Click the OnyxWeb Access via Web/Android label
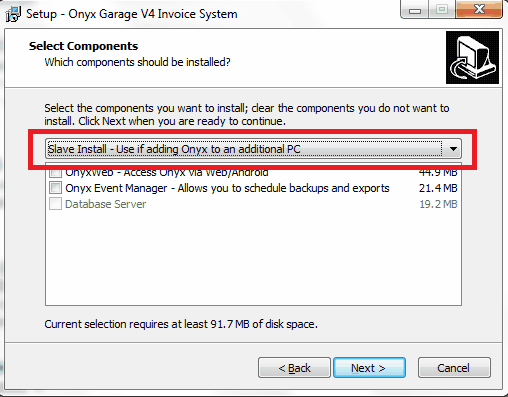The width and height of the screenshot is (508, 397). pyautogui.click(x=167, y=173)
